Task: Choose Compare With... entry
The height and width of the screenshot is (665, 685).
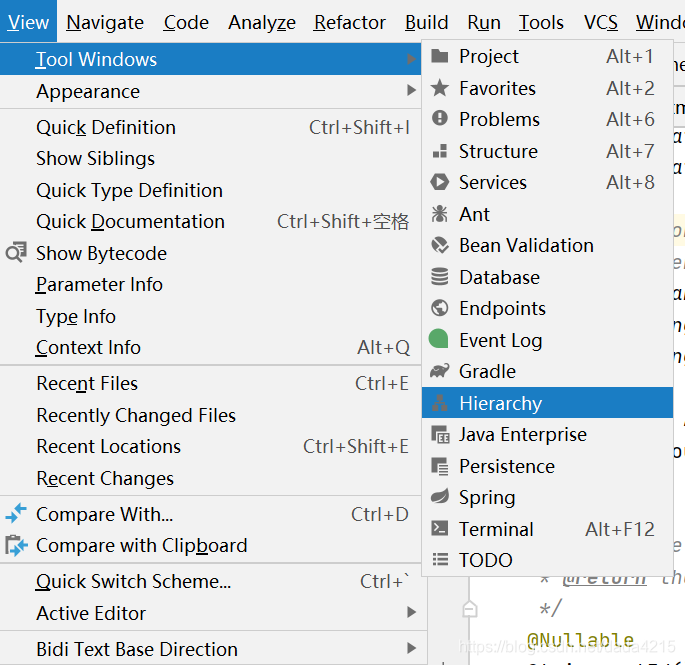Action: pyautogui.click(x=210, y=514)
